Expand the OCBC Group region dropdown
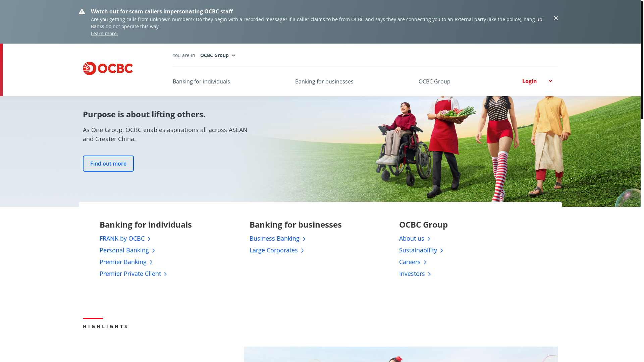Screen dimensions: 644x362 (x=218, y=55)
